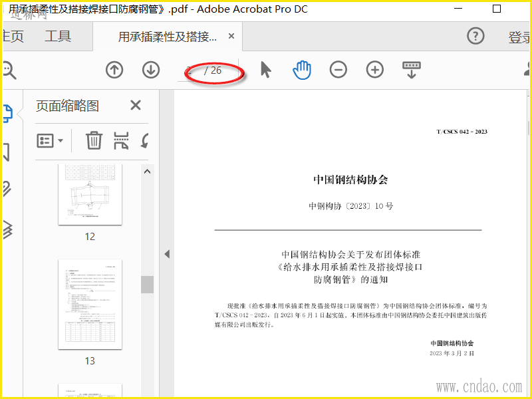
Task: Click the extract pages scissors icon
Action: point(121,140)
